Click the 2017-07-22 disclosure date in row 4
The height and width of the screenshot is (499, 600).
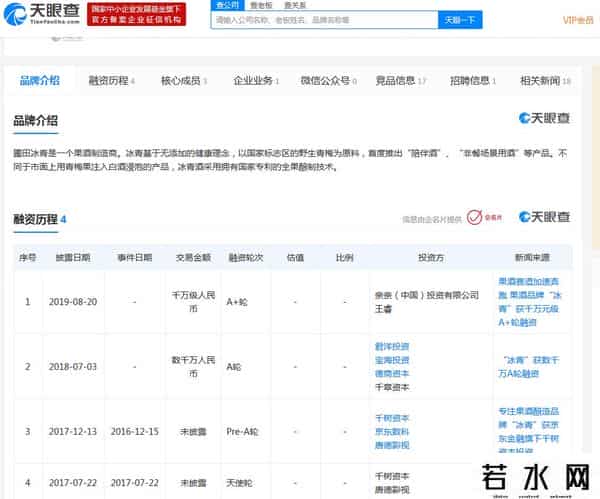coord(73,483)
